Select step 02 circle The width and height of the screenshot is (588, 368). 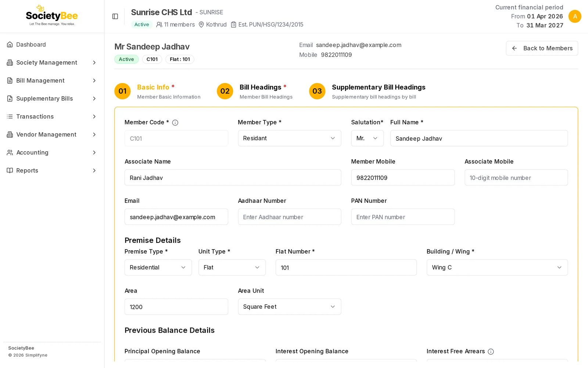tap(225, 91)
